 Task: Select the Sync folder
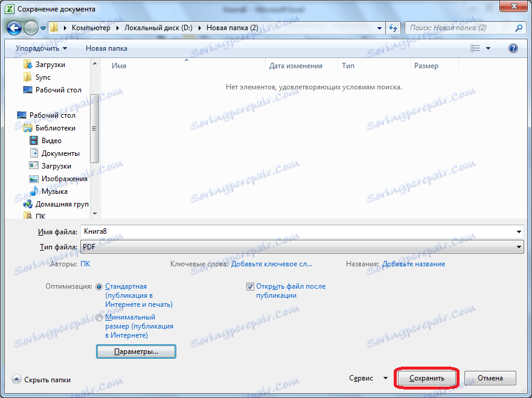point(43,77)
